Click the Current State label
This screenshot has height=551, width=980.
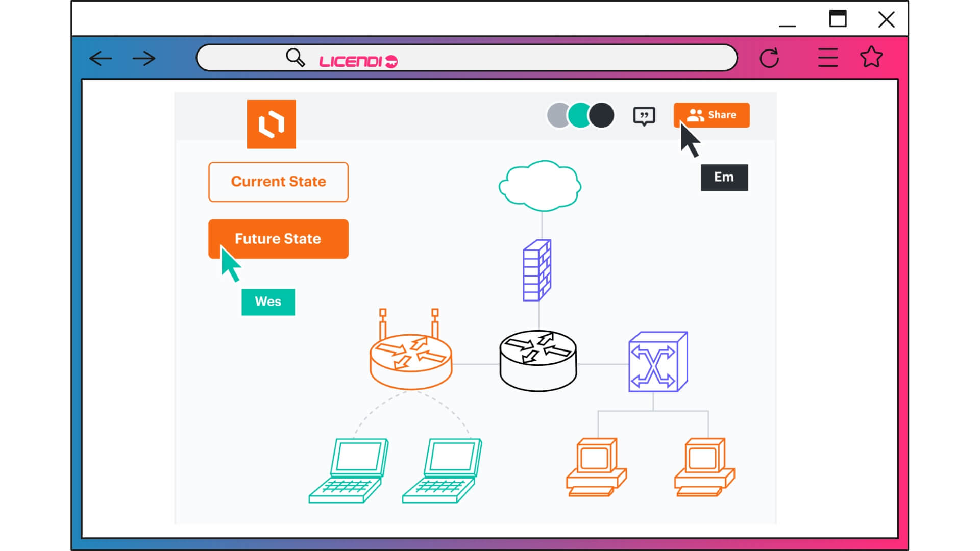[x=278, y=181]
